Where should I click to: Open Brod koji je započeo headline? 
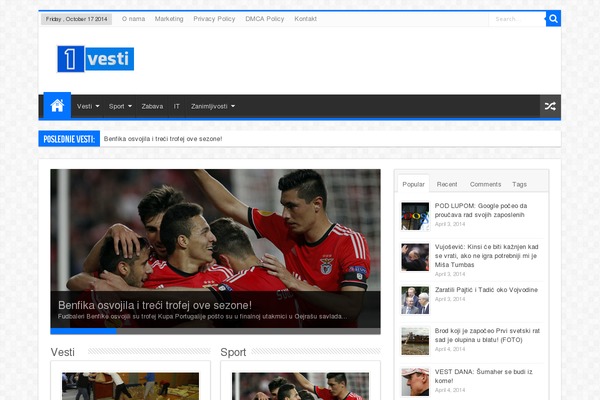[x=487, y=335]
